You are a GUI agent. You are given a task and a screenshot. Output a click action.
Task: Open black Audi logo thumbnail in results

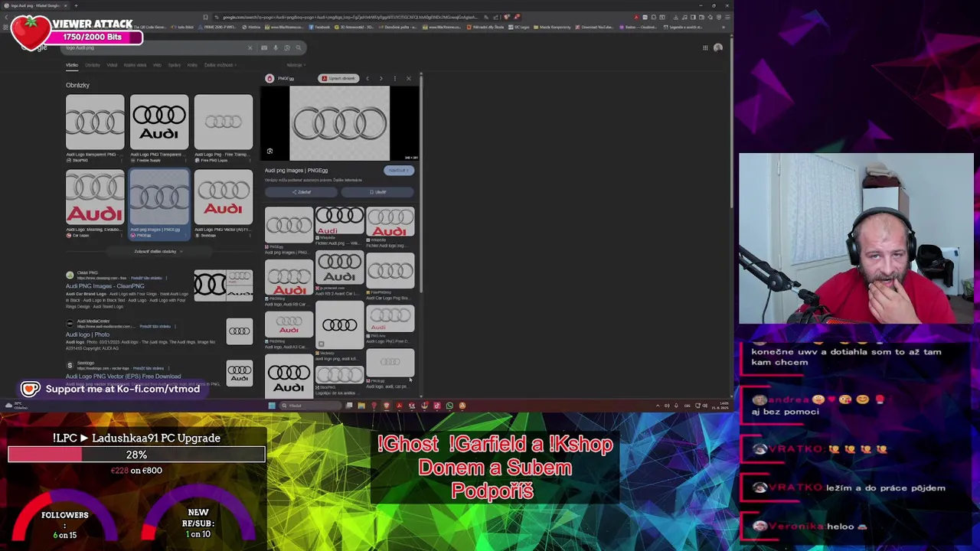coord(159,122)
